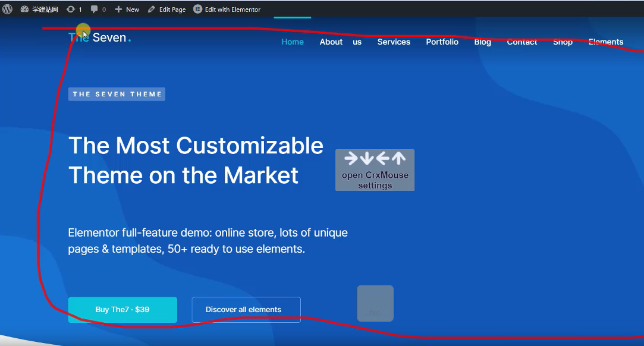The image size is (644, 346).
Task: Open the site dashboard via 学建站网
Action: [x=40, y=10]
